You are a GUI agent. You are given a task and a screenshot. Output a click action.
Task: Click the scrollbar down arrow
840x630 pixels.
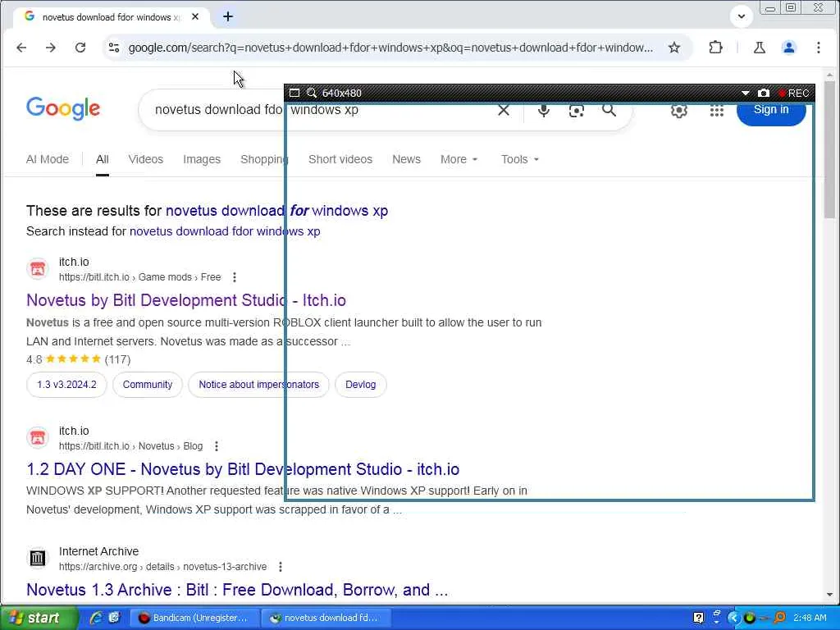point(829,594)
